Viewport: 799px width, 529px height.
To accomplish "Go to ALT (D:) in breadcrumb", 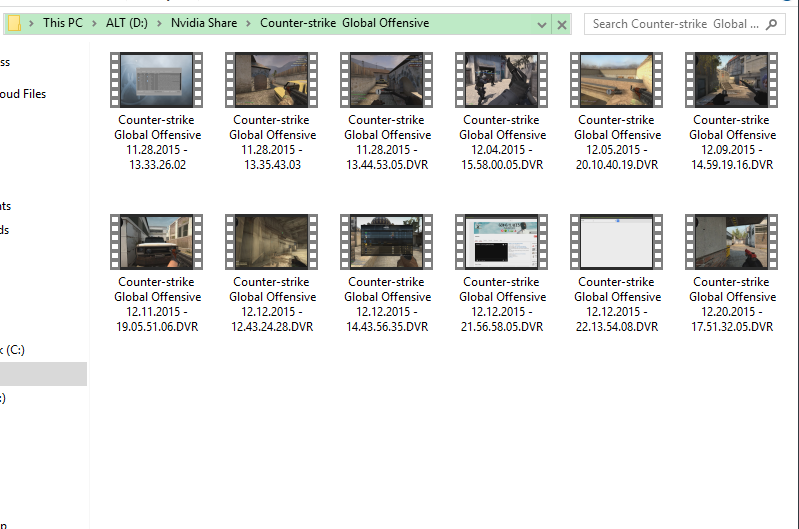I will point(126,23).
